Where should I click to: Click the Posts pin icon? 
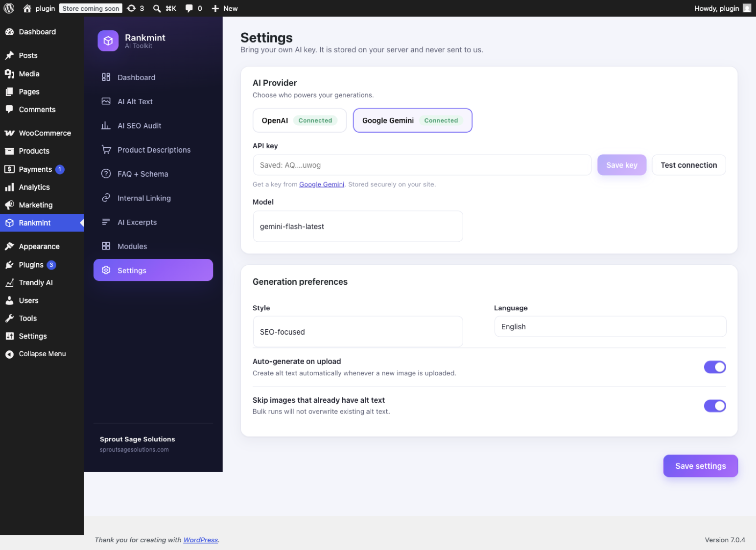(9, 55)
